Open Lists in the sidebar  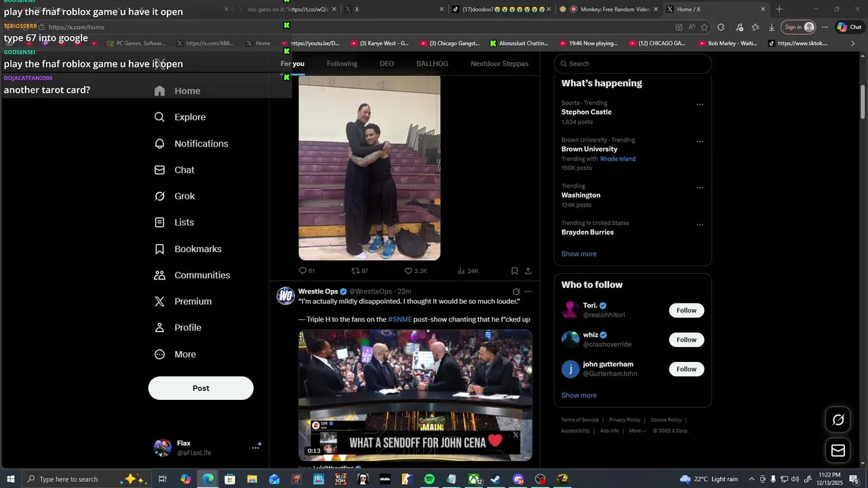coord(174,222)
